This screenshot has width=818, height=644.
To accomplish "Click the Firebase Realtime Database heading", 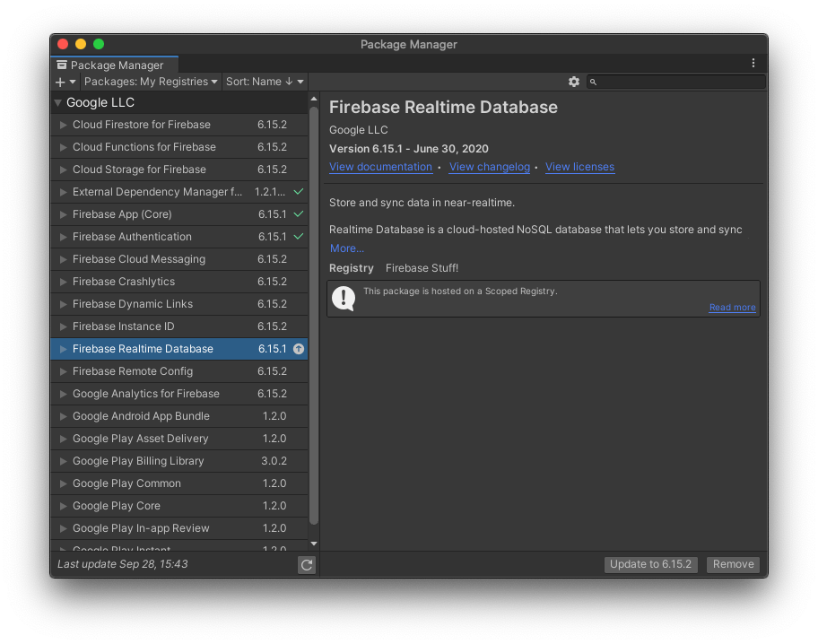I will click(443, 108).
